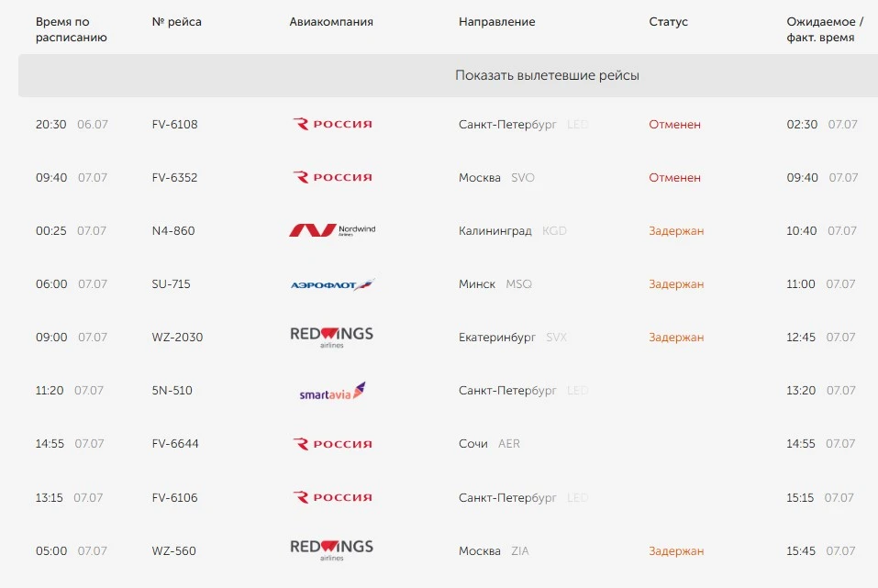Click the 'Отменен' status of FV-6352

(x=674, y=178)
